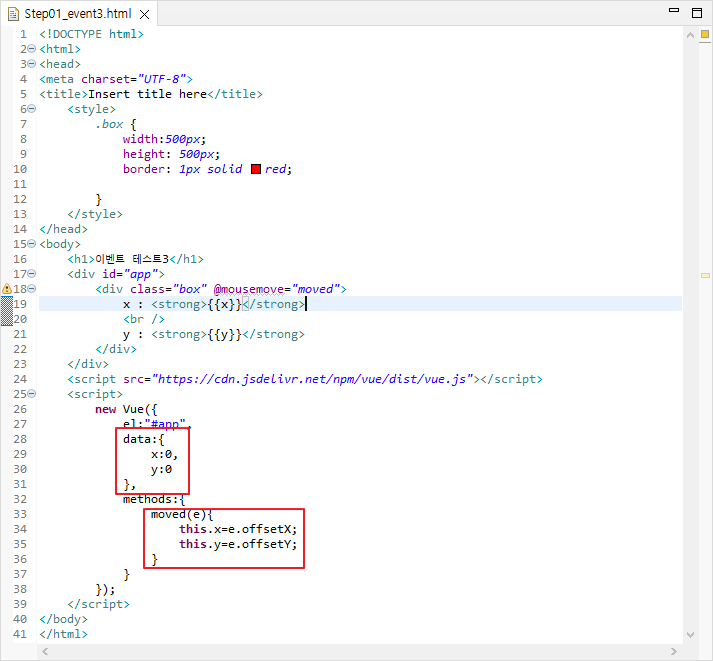Minimize the editor view
Image resolution: width=713 pixels, height=661 pixels.
(674, 10)
